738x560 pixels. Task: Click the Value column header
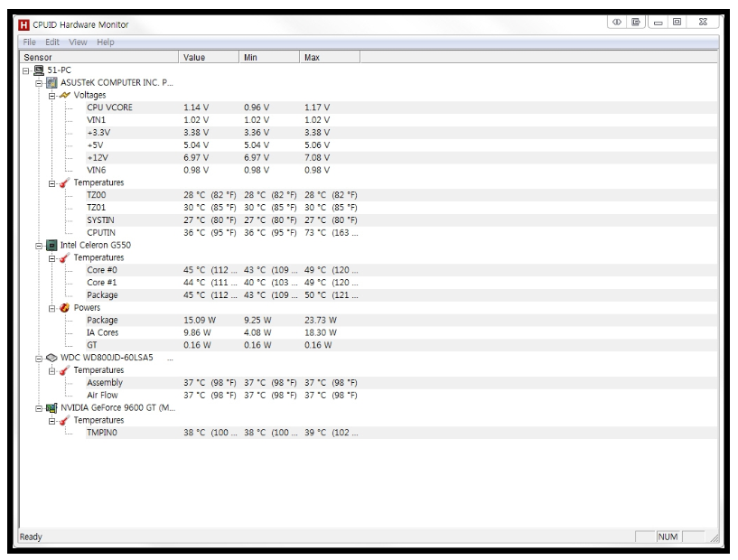pyautogui.click(x=209, y=58)
